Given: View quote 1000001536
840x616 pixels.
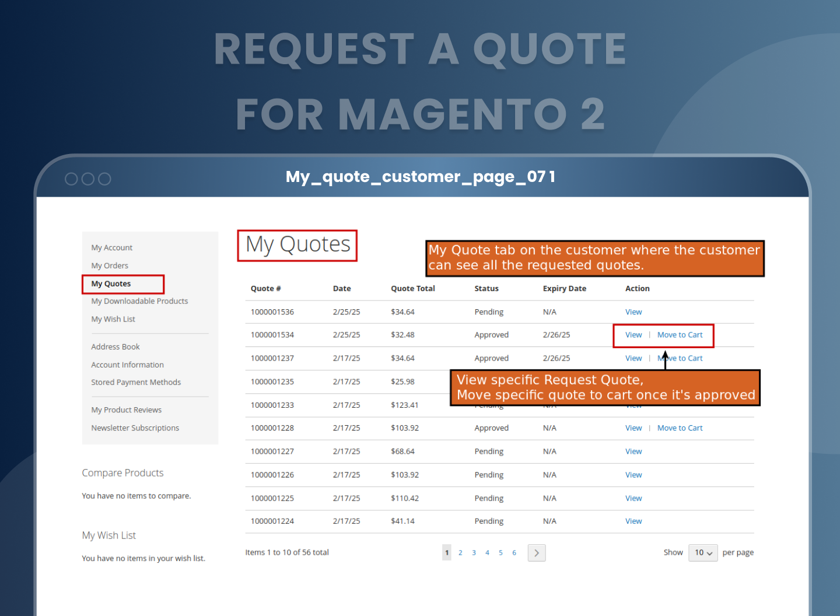Looking at the screenshot, I should pyautogui.click(x=633, y=312).
